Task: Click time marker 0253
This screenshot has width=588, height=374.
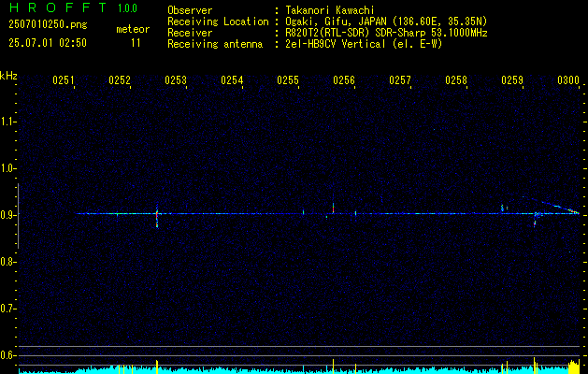Action: point(176,80)
